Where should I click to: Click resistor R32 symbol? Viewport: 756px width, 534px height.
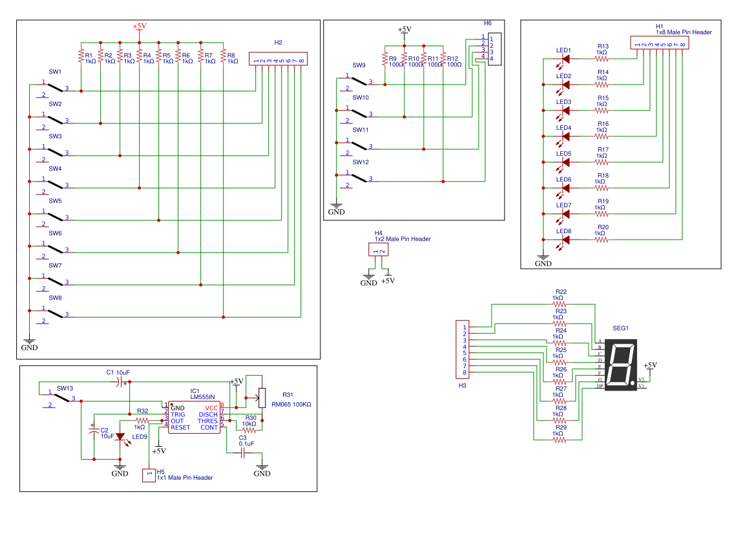point(143,421)
